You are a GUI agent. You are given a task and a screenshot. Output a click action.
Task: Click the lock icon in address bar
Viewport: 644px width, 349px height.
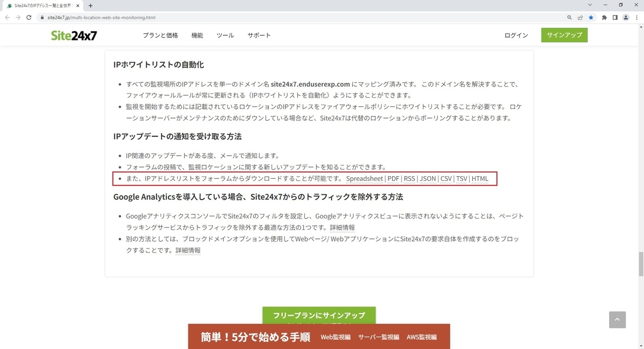coord(42,17)
